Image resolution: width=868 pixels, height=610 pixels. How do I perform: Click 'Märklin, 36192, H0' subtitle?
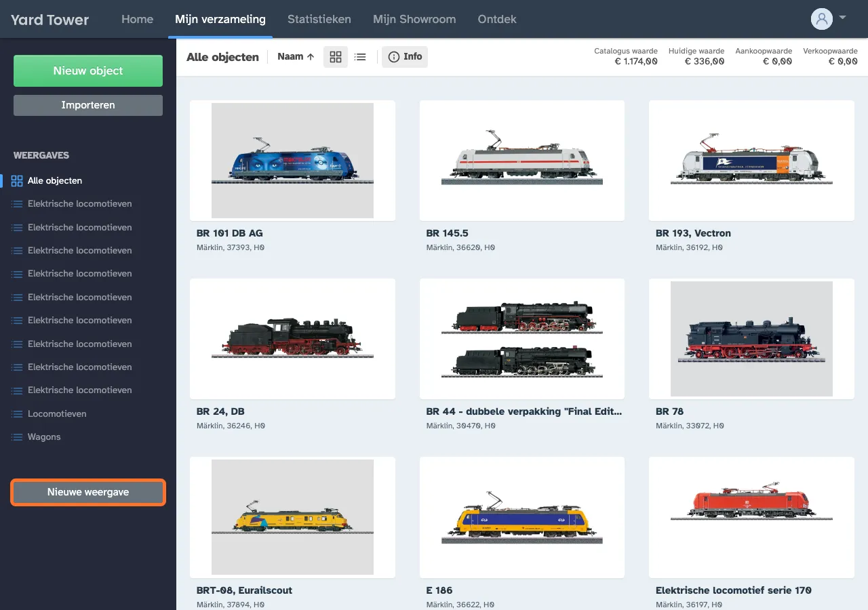(x=689, y=248)
